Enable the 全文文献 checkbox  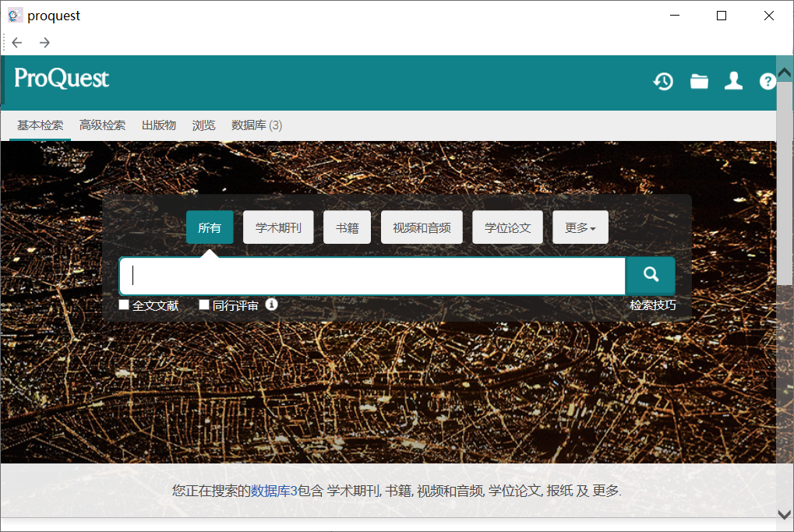pyautogui.click(x=124, y=305)
